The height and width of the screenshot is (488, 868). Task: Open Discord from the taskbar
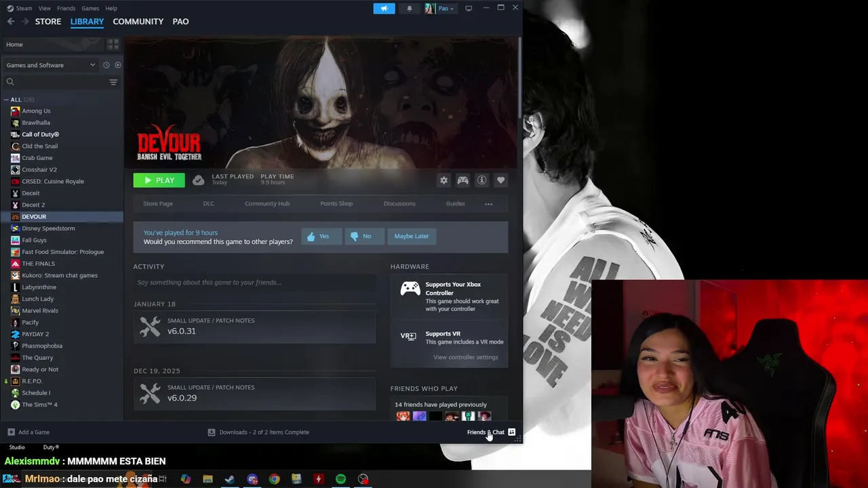(252, 479)
